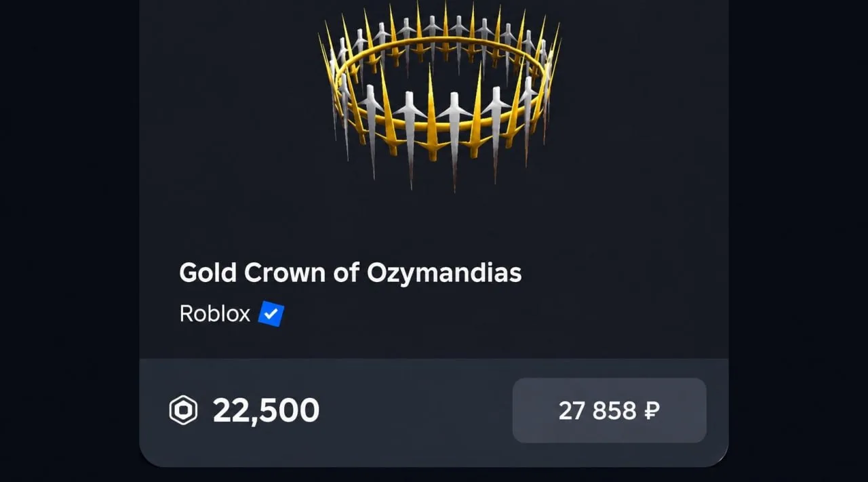Click the number 27 858 inside the button
The width and height of the screenshot is (868, 482).
tap(597, 411)
